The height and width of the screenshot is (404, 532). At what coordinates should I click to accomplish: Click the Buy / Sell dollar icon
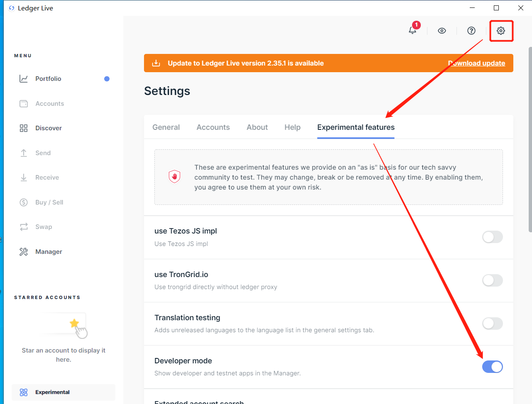[24, 202]
